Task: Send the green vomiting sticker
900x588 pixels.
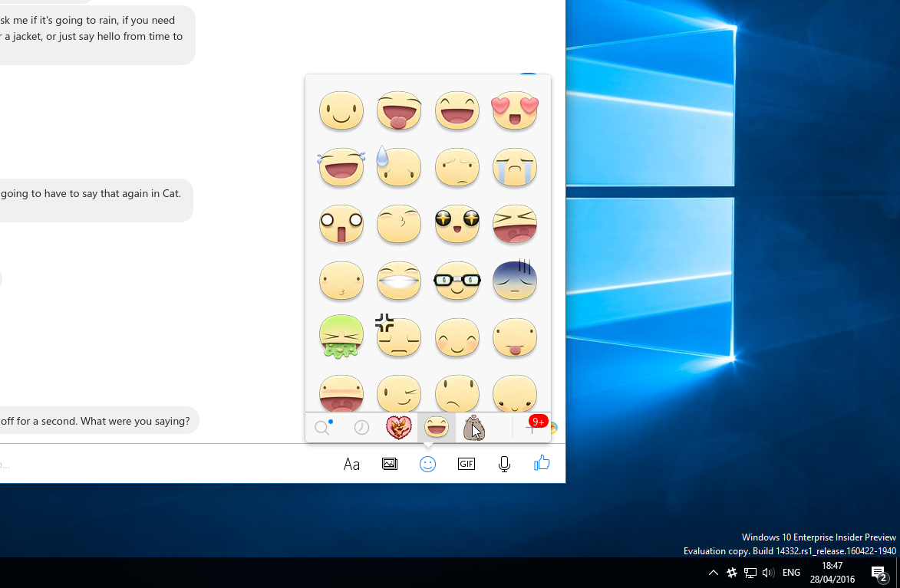Action: (341, 337)
